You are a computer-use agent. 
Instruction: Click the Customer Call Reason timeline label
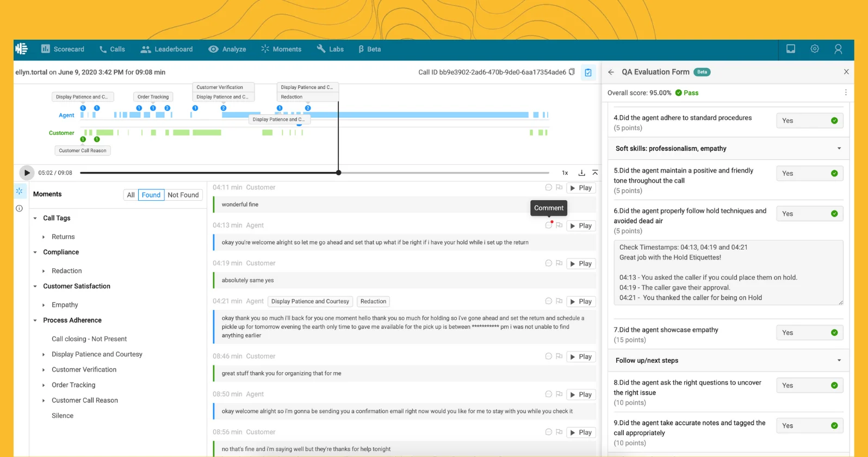coord(83,151)
